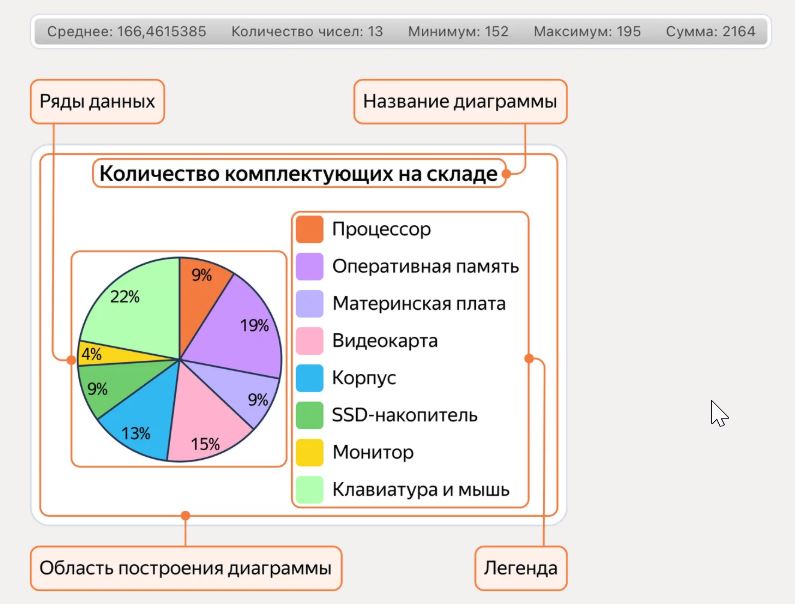Click the yellow Монитор legend color square
Image resolution: width=795 pixels, height=604 pixels.
(310, 452)
